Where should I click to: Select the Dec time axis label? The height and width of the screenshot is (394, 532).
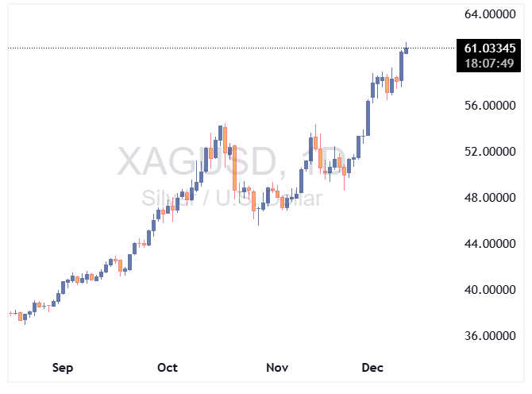tap(372, 368)
